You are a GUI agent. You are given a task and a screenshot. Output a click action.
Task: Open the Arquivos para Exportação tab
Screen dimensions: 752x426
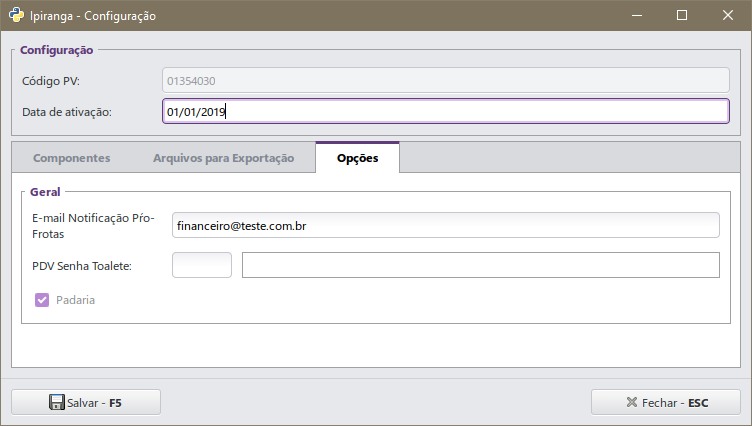click(223, 158)
